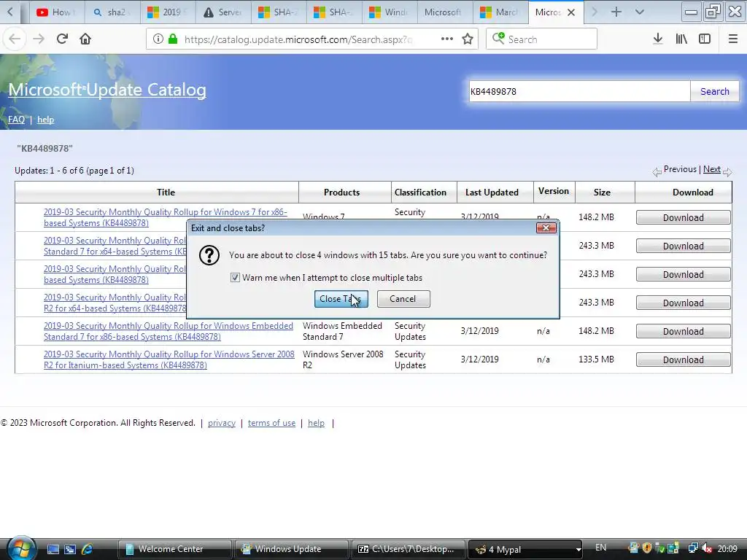Switch to the Server warning tab

click(223, 12)
